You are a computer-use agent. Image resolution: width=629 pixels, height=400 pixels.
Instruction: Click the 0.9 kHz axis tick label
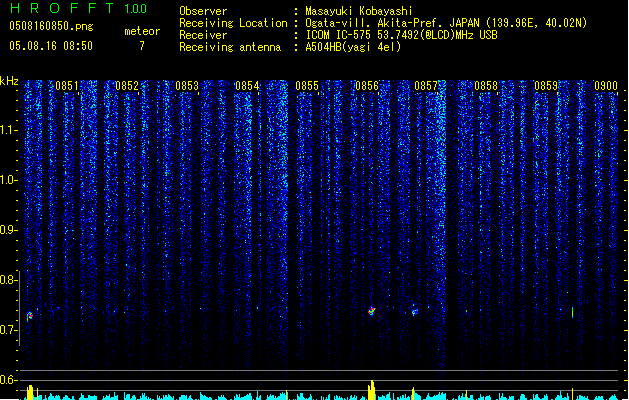[8, 230]
